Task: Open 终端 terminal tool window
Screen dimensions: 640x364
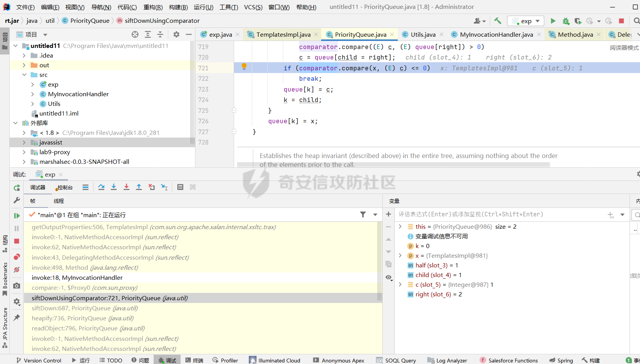Action: (194, 360)
